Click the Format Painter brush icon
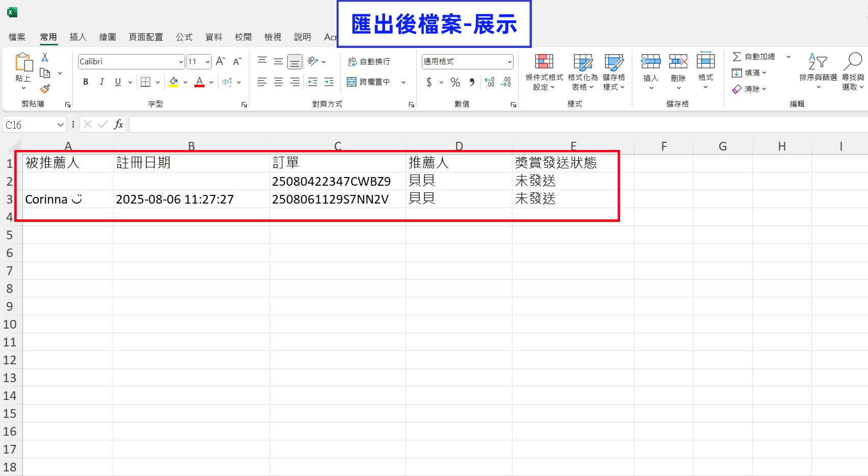Screen dimensions: 868x476 (45, 89)
